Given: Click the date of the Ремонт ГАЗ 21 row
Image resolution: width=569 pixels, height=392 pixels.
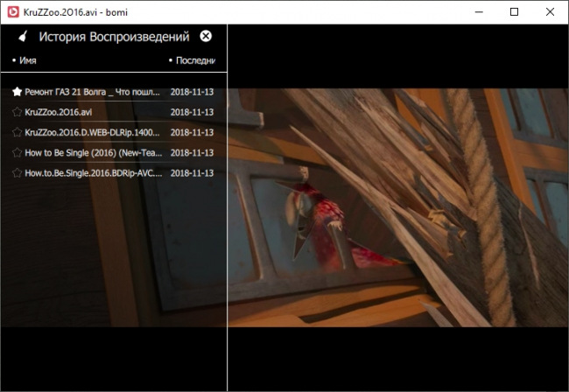Looking at the screenshot, I should pyautogui.click(x=192, y=92).
